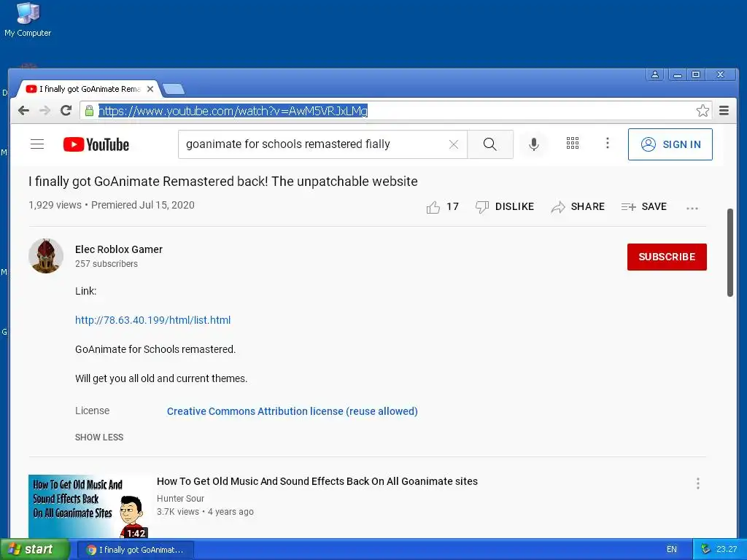Close the GoAnimate Remastered tab
The width and height of the screenshot is (747, 560).
click(x=150, y=89)
